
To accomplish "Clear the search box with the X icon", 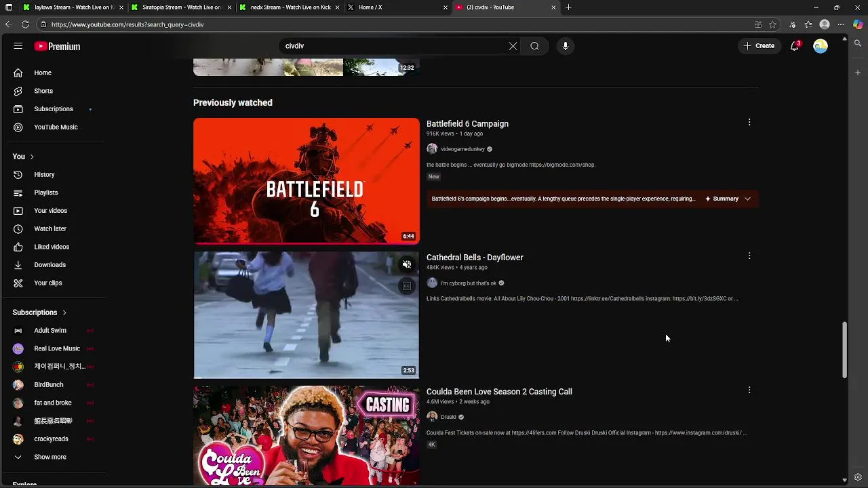I will 513,46.
